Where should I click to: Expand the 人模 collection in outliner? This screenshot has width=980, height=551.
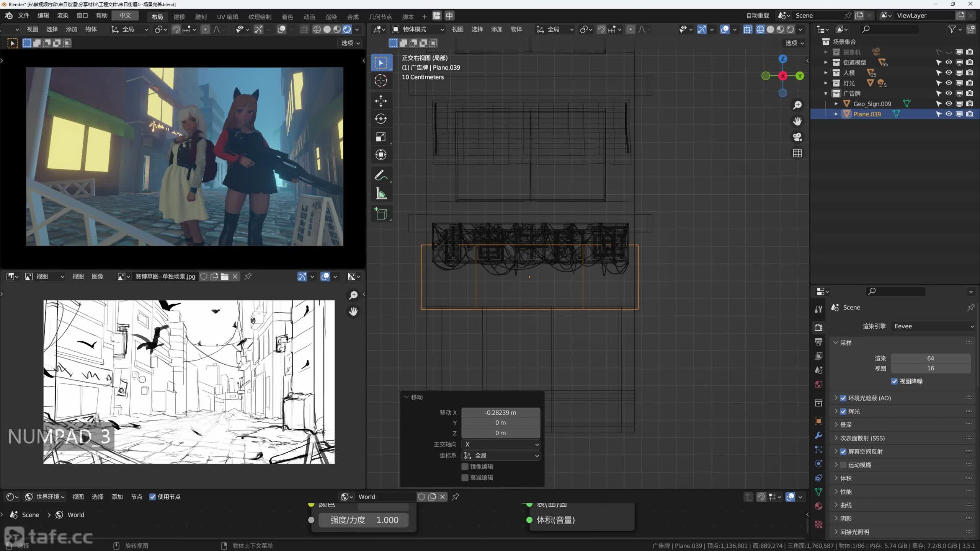826,73
